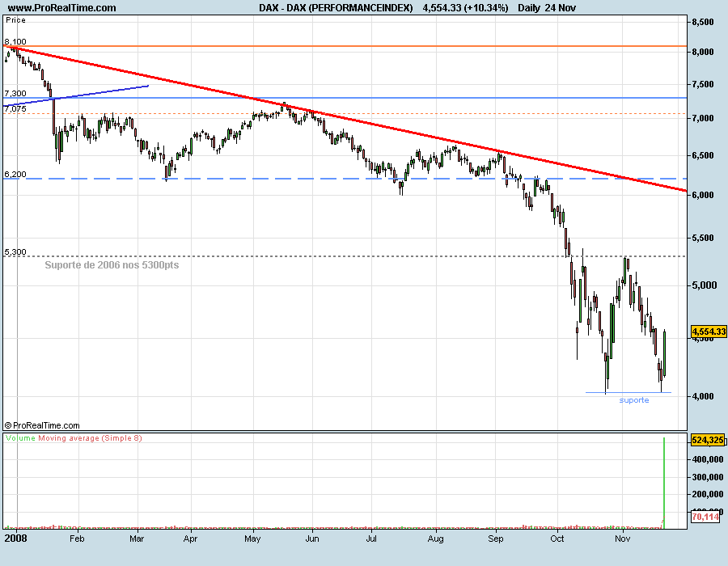This screenshot has width=728, height=566.
Task: Click the 'Moving average (Simple 8)' label
Action: click(x=90, y=438)
